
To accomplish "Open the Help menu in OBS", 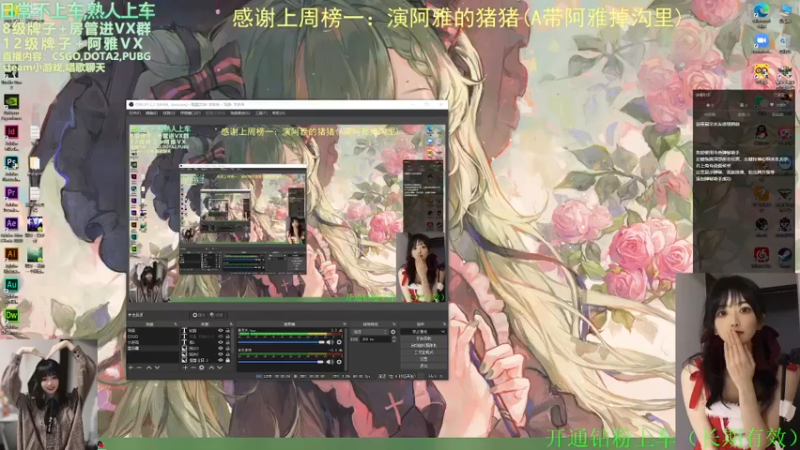I will tap(278, 113).
